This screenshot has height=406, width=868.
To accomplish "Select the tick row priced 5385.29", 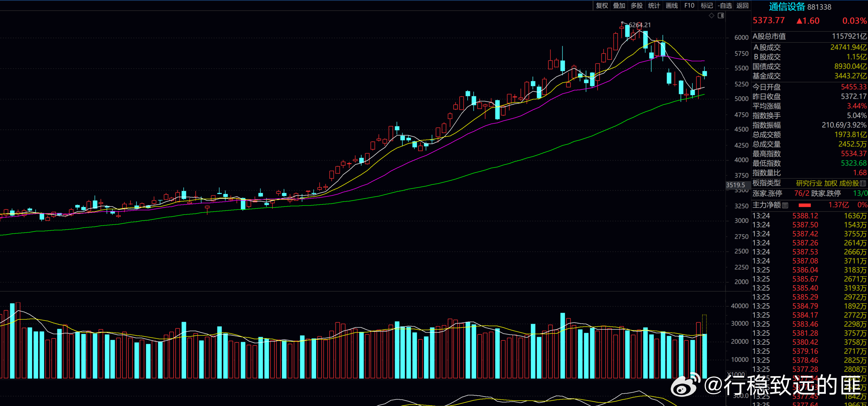I will [809, 297].
